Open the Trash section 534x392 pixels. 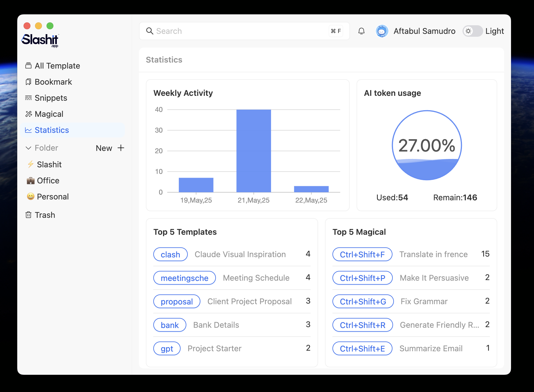coord(73,215)
